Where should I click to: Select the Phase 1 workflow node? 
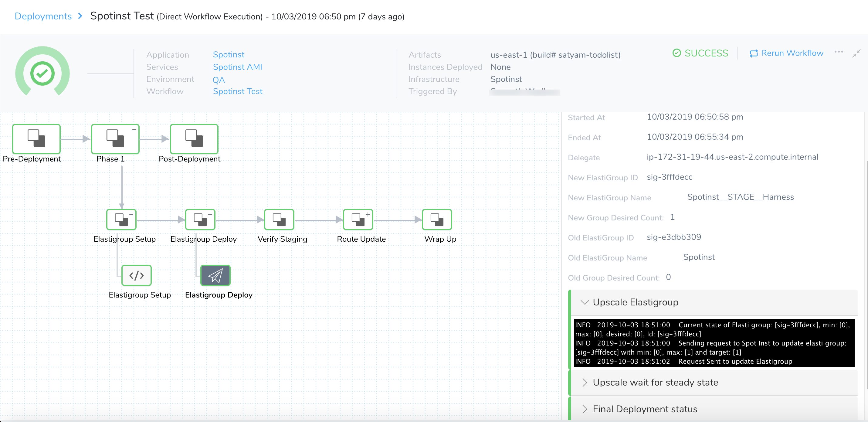115,139
